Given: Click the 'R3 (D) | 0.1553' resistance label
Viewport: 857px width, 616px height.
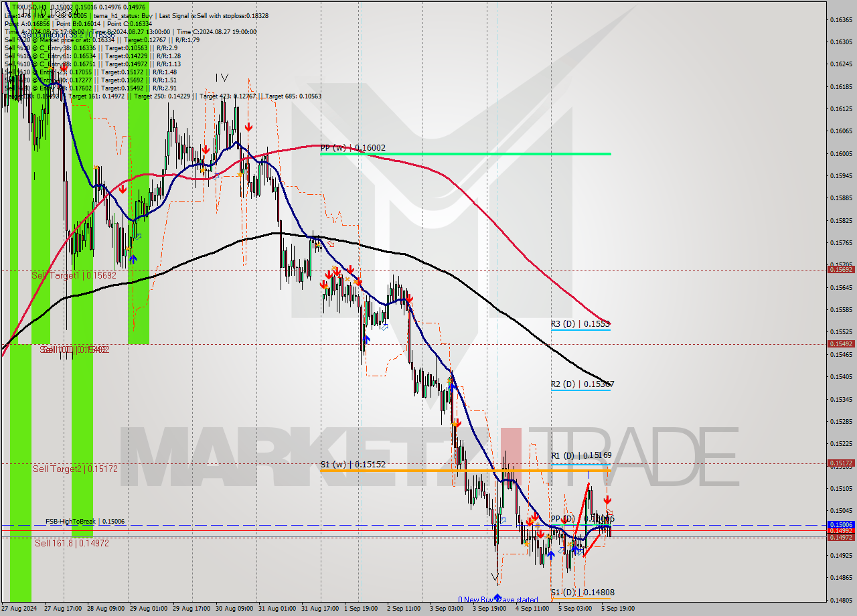Looking at the screenshot, I should point(580,323).
